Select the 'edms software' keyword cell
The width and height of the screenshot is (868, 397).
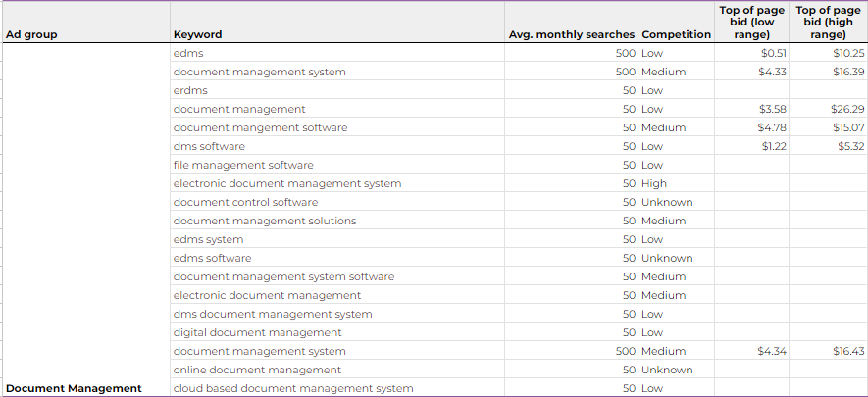click(x=212, y=258)
